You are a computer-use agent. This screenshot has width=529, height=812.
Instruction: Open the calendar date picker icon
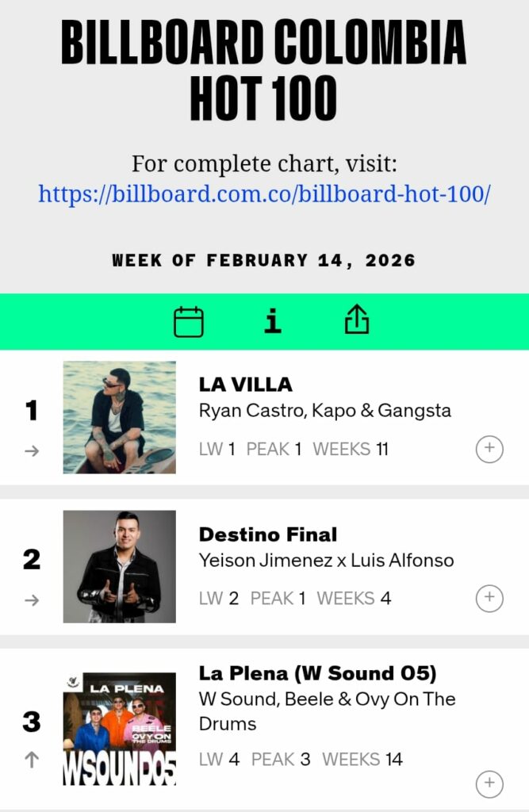pos(189,322)
